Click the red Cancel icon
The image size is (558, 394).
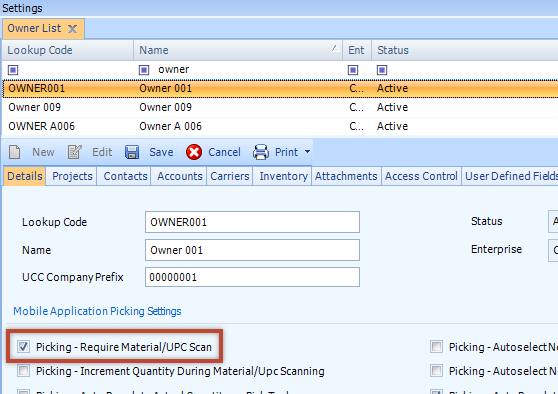[194, 152]
